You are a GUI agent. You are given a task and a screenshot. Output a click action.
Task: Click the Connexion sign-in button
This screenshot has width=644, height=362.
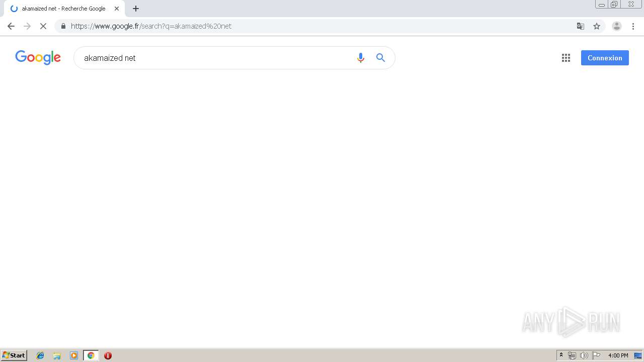pyautogui.click(x=605, y=58)
